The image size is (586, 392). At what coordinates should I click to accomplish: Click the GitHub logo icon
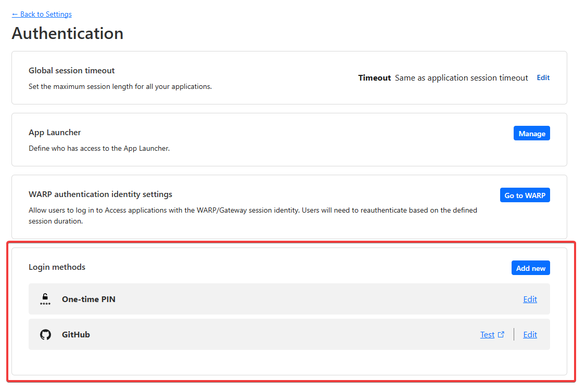(x=45, y=334)
